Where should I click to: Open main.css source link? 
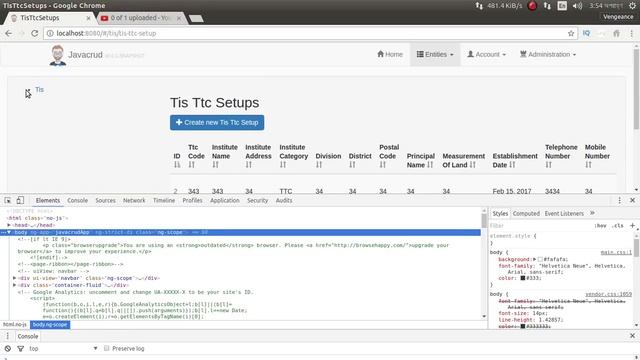(616, 252)
